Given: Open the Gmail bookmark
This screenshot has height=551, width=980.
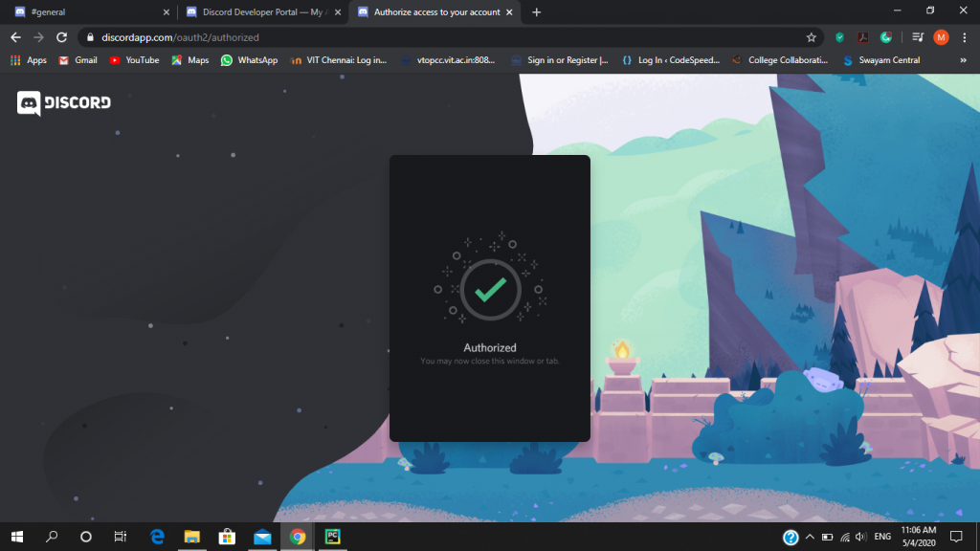Looking at the screenshot, I should [78, 60].
